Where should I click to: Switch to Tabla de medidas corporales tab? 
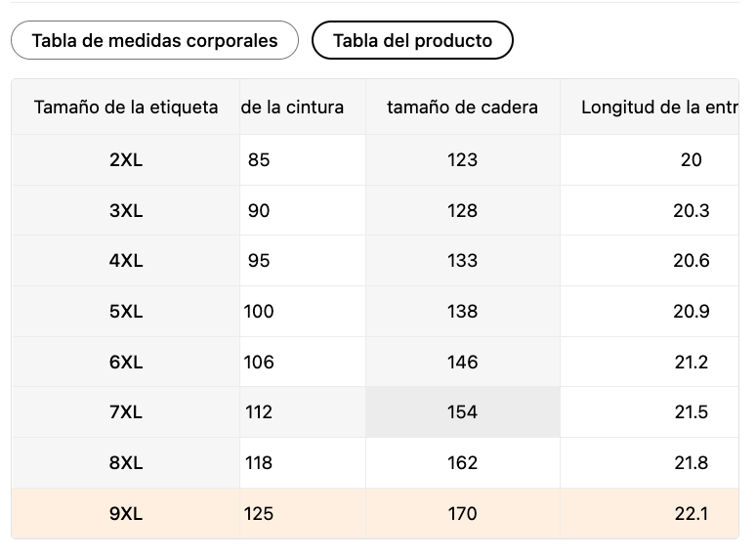tap(154, 40)
